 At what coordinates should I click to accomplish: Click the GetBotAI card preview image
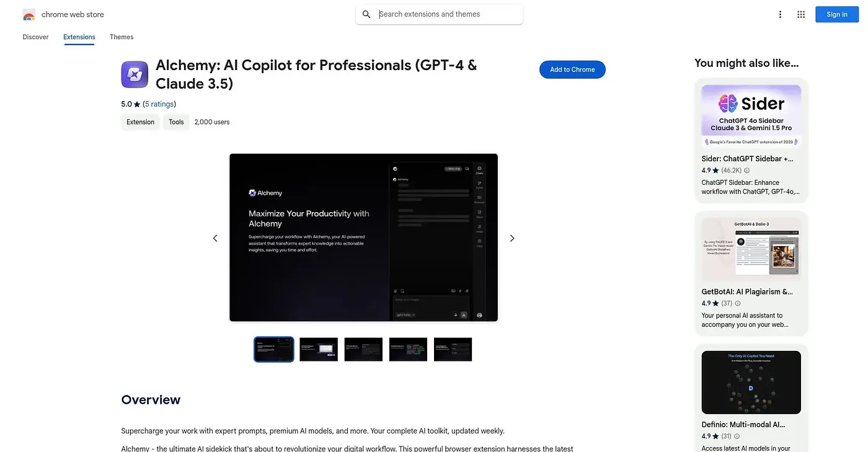tap(751, 249)
